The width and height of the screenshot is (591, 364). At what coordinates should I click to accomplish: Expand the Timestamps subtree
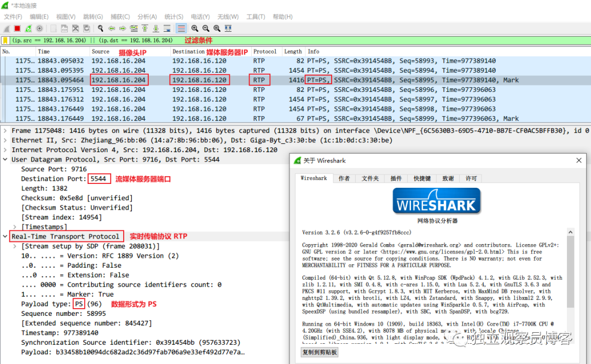pyautogui.click(x=15, y=227)
